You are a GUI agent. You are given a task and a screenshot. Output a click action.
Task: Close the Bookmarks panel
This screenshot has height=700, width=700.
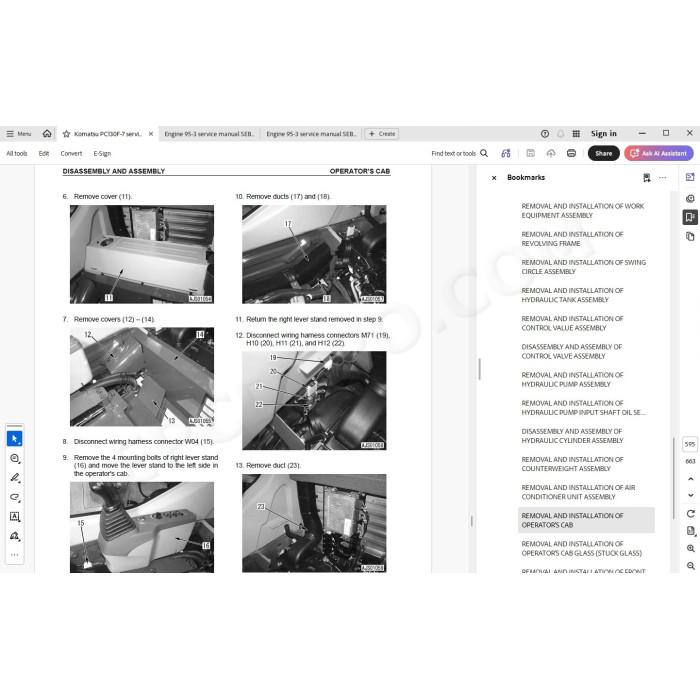pos(494,178)
